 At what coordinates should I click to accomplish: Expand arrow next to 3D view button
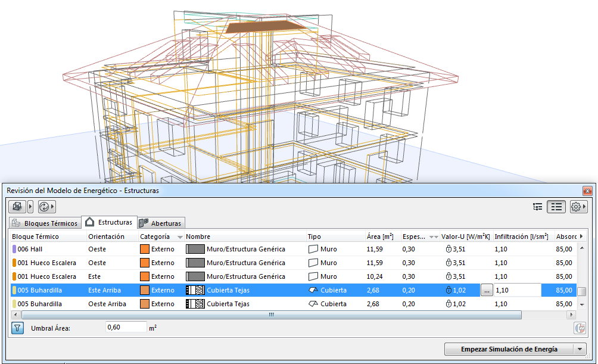click(30, 207)
